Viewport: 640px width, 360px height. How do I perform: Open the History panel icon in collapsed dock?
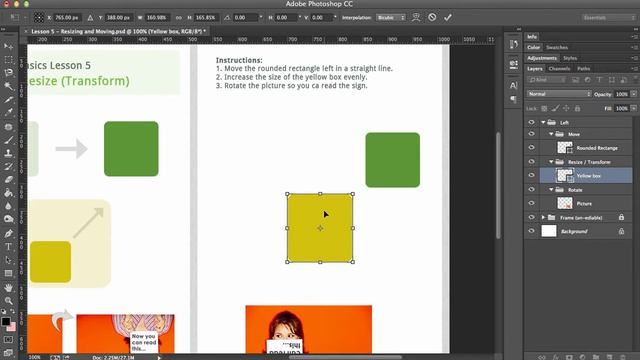click(x=513, y=44)
